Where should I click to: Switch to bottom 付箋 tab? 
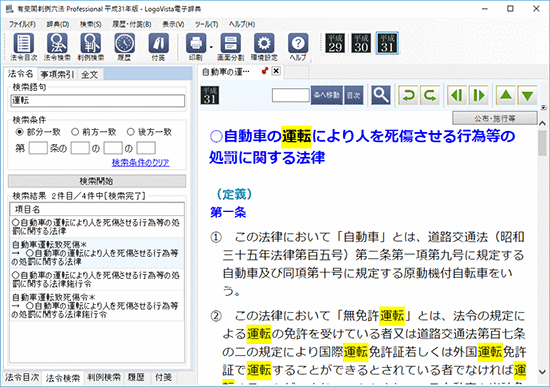[163, 378]
